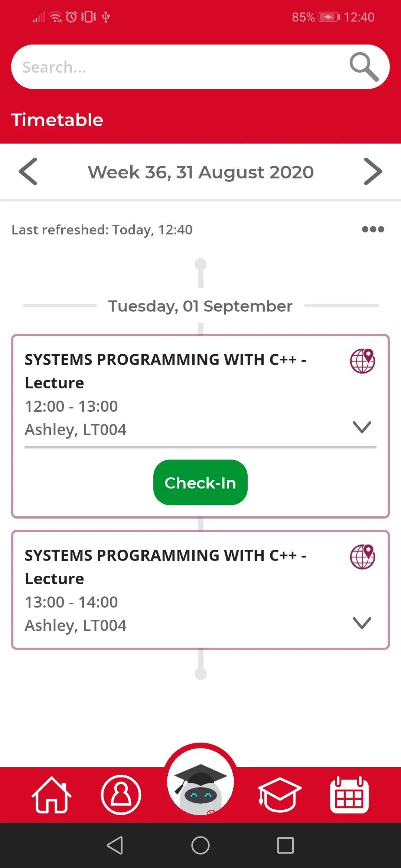Image resolution: width=401 pixels, height=868 pixels.
Task: Tap the Android back navigation button
Action: pyautogui.click(x=115, y=845)
